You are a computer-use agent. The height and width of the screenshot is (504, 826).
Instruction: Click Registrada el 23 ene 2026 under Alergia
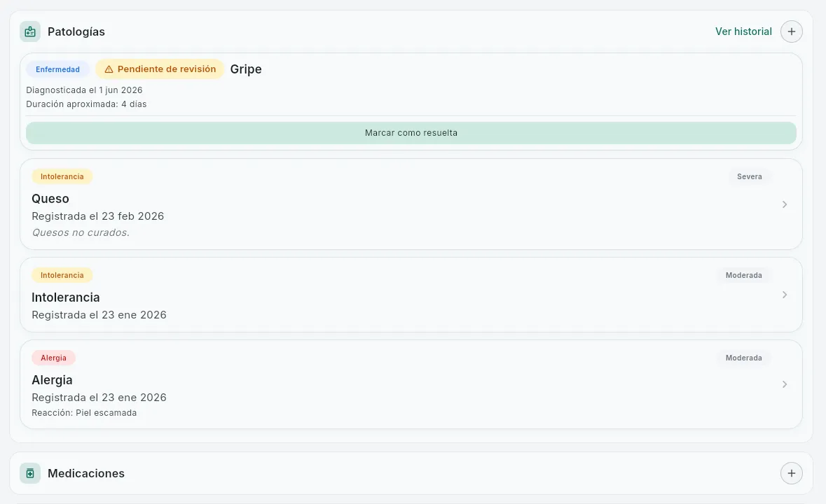99,398
